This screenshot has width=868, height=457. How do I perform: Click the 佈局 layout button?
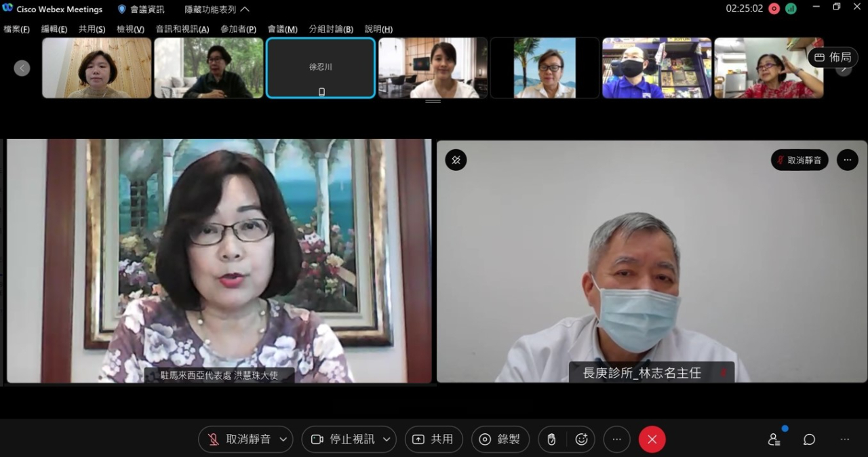[x=833, y=57]
